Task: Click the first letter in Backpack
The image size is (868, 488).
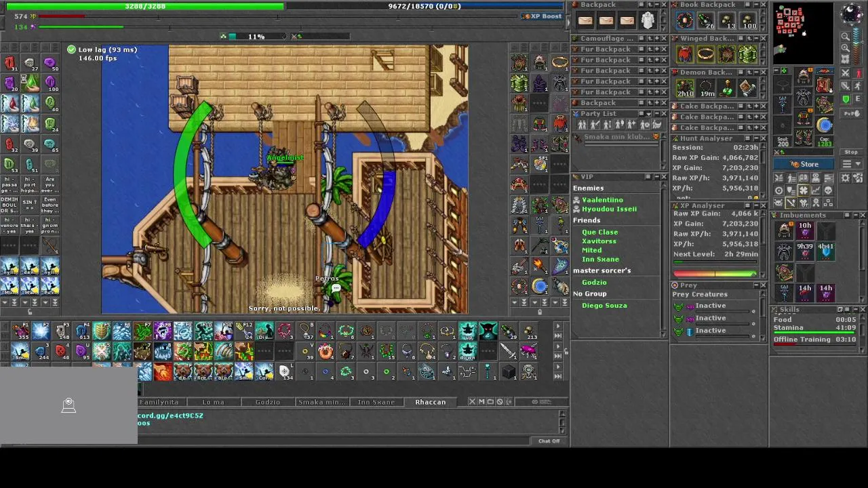Action: pyautogui.click(x=585, y=20)
